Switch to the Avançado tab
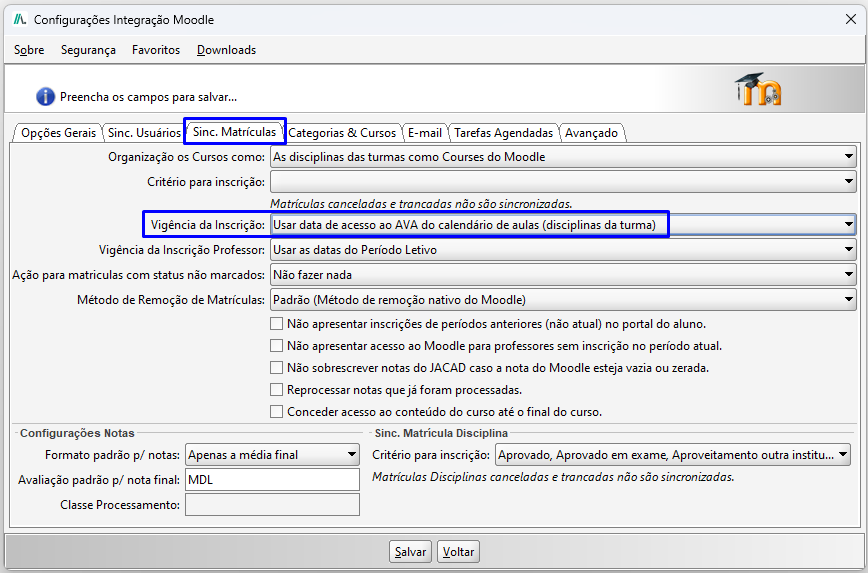The width and height of the screenshot is (868, 573). click(x=591, y=133)
